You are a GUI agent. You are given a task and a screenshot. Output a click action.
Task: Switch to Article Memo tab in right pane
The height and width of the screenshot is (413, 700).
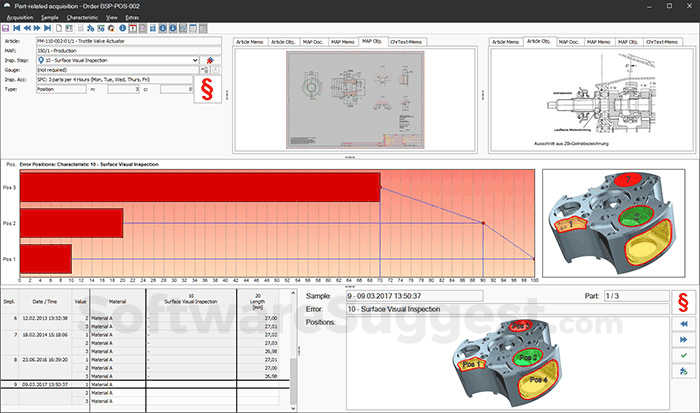pyautogui.click(x=505, y=42)
